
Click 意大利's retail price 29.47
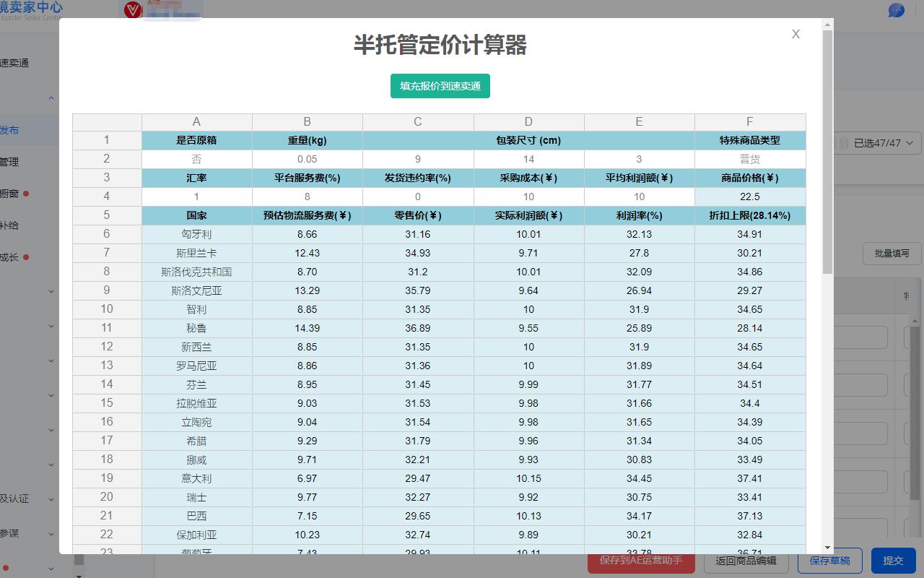click(418, 478)
